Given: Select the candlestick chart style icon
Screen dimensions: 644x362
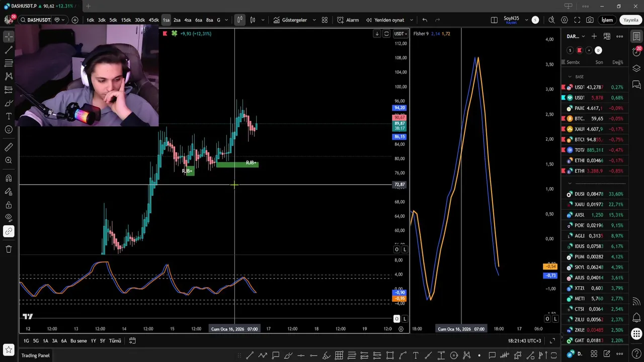Looking at the screenshot, I should pos(253,20).
